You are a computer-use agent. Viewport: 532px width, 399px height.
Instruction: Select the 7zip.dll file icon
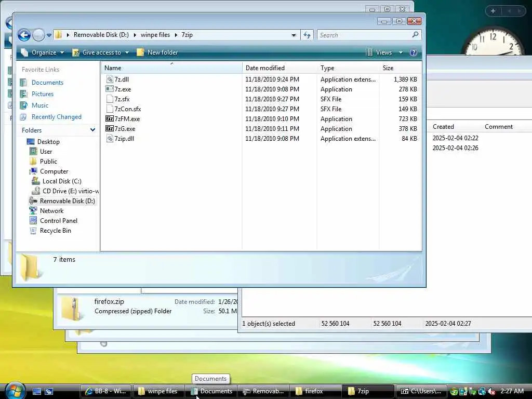(110, 138)
